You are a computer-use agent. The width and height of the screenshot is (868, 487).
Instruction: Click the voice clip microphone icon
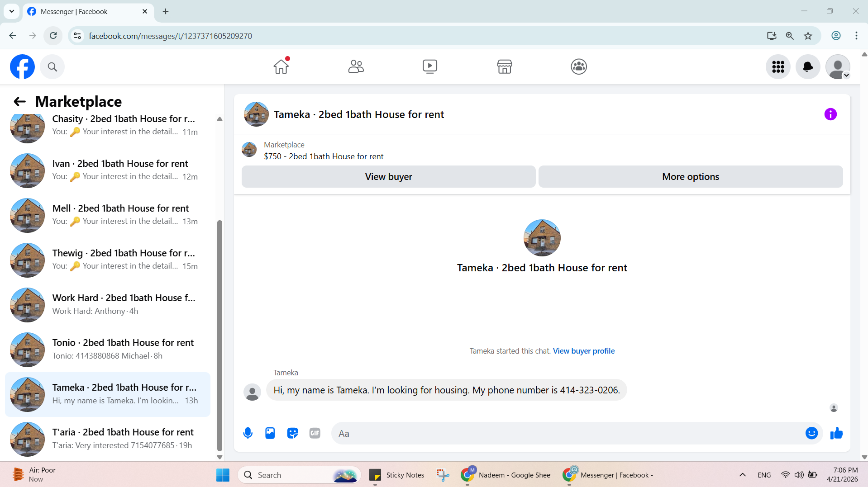[248, 433]
